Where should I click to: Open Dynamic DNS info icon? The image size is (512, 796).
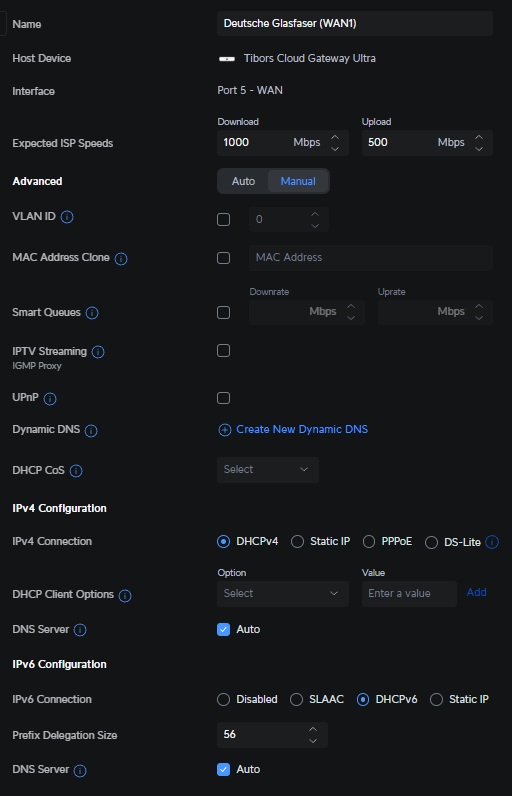click(91, 431)
